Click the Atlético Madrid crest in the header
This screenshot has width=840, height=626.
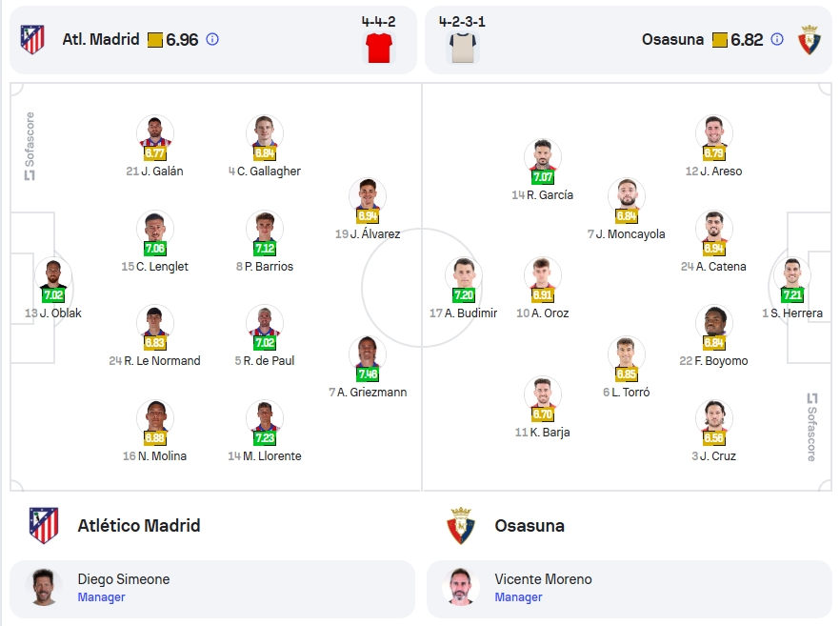[32, 39]
